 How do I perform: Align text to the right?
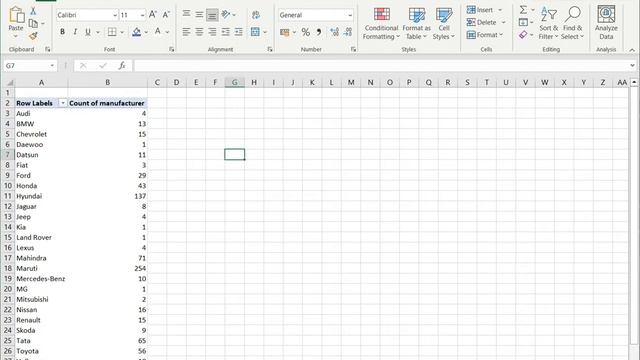tap(212, 31)
